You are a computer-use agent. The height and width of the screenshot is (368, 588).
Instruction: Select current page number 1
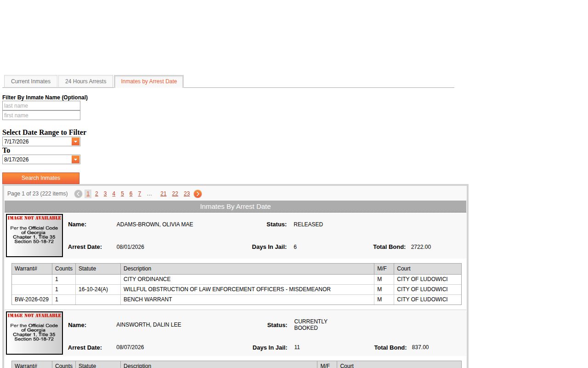tap(88, 194)
